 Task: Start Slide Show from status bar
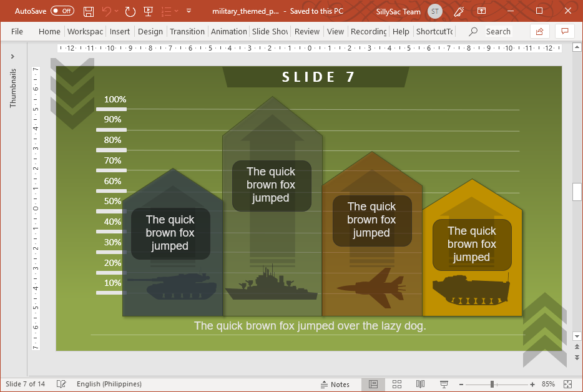tap(444, 384)
